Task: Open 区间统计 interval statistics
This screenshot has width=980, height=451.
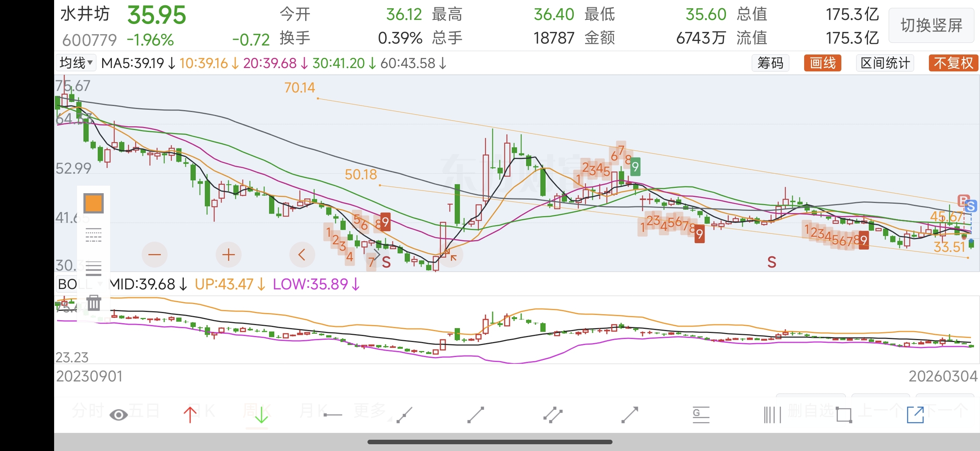Action: point(885,63)
